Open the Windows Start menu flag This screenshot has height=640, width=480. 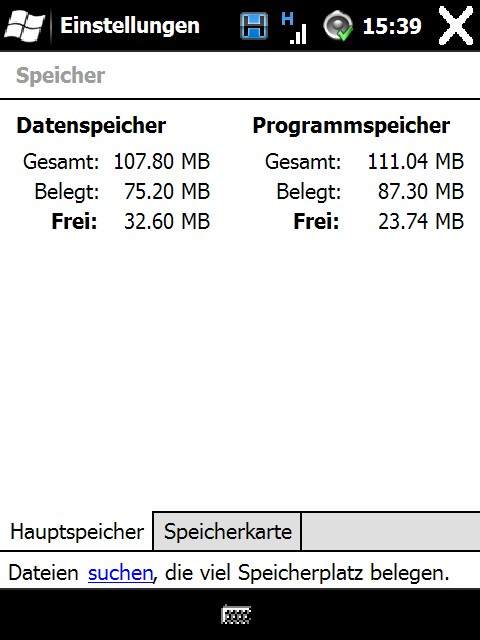[24, 25]
